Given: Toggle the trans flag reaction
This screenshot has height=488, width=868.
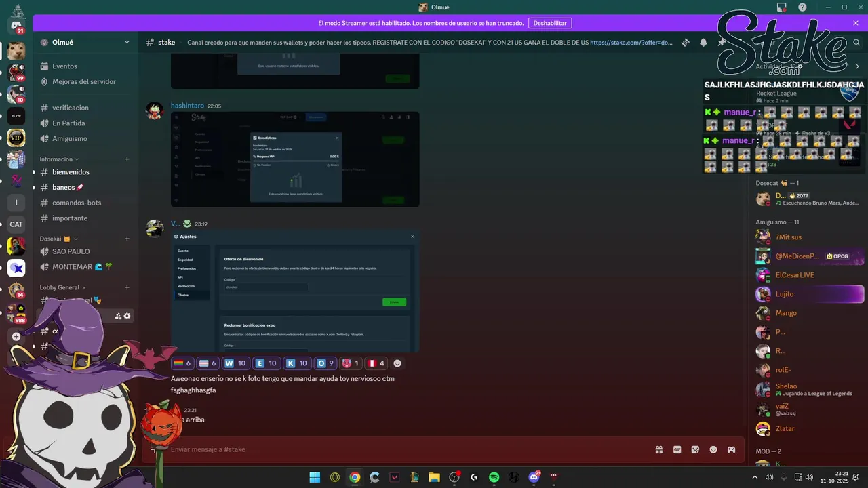Looking at the screenshot, I should click(x=209, y=363).
